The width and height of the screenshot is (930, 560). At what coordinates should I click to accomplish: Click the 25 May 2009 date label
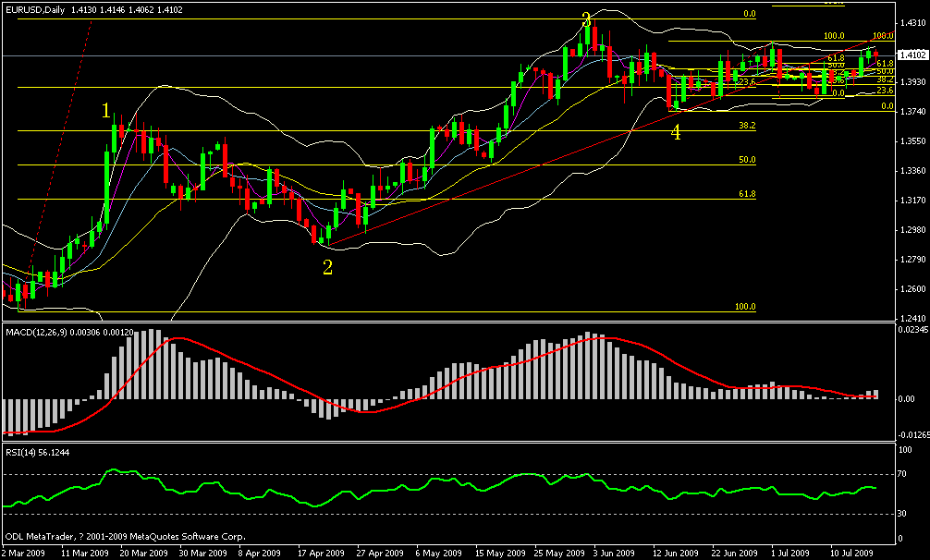(558, 554)
